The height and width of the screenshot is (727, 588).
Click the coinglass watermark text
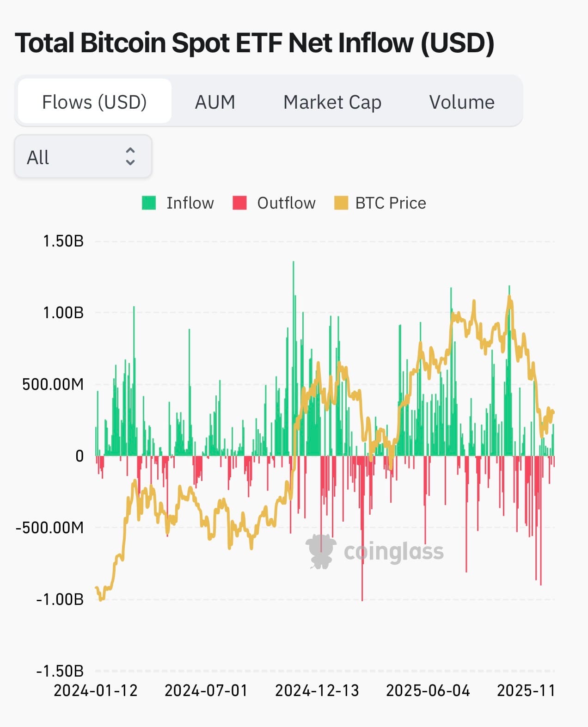[394, 552]
